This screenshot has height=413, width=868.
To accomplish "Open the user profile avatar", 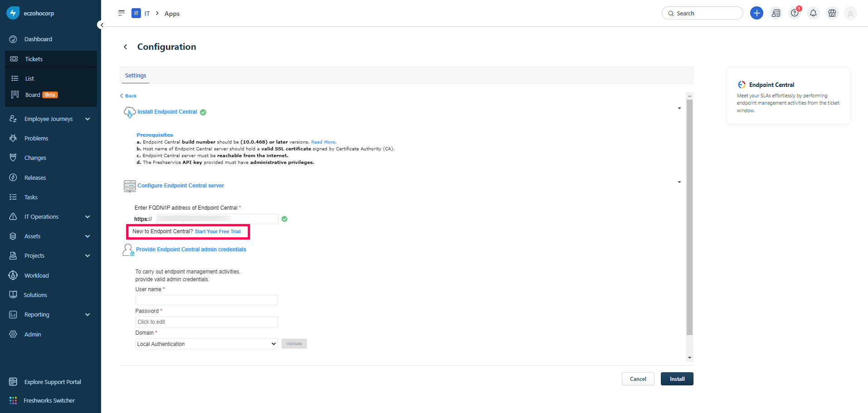I will [x=851, y=14].
